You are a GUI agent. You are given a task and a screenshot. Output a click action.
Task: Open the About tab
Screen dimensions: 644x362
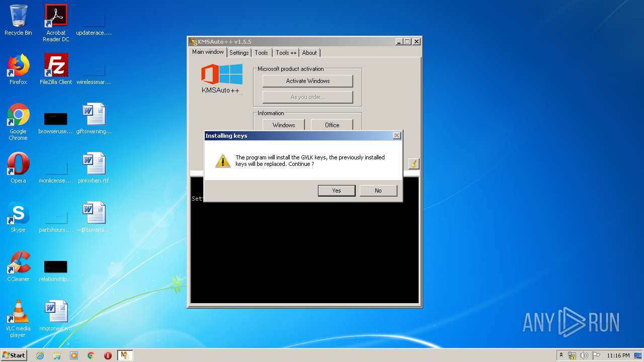coord(309,53)
